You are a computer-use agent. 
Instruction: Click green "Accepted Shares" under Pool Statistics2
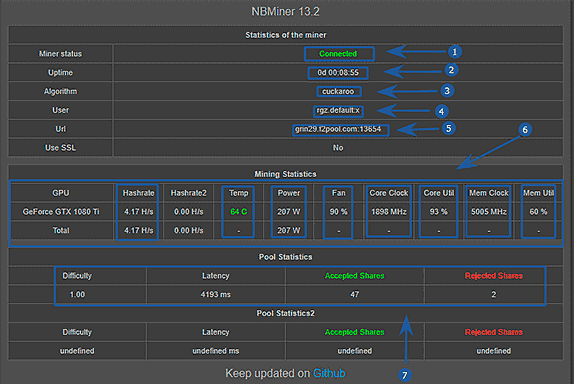(355, 332)
